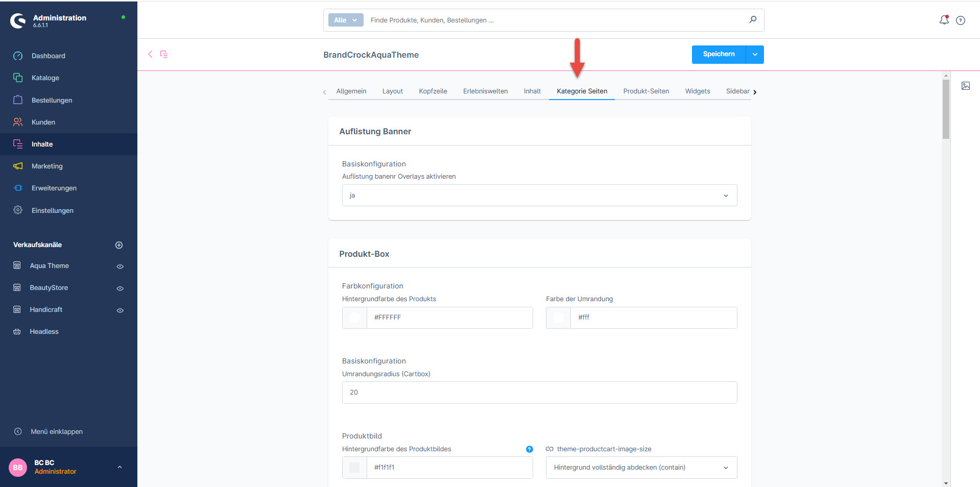Open the media sidebar image icon
The image size is (980, 487).
tap(966, 86)
